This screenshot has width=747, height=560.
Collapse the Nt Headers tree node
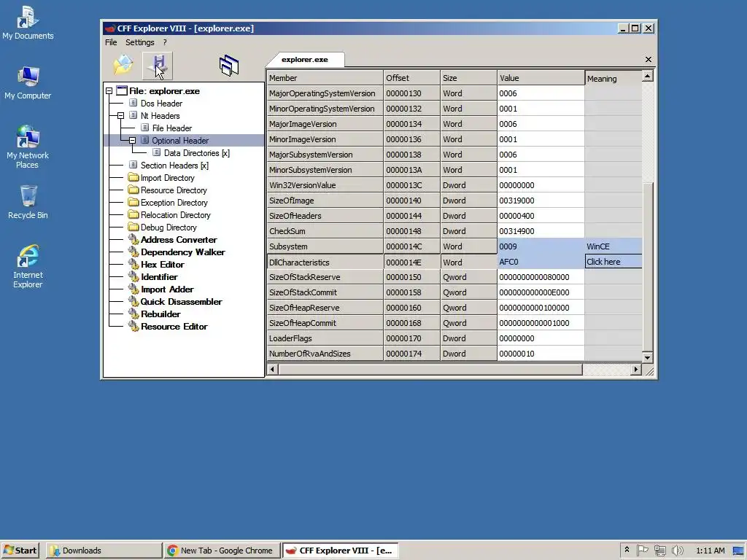click(x=120, y=116)
